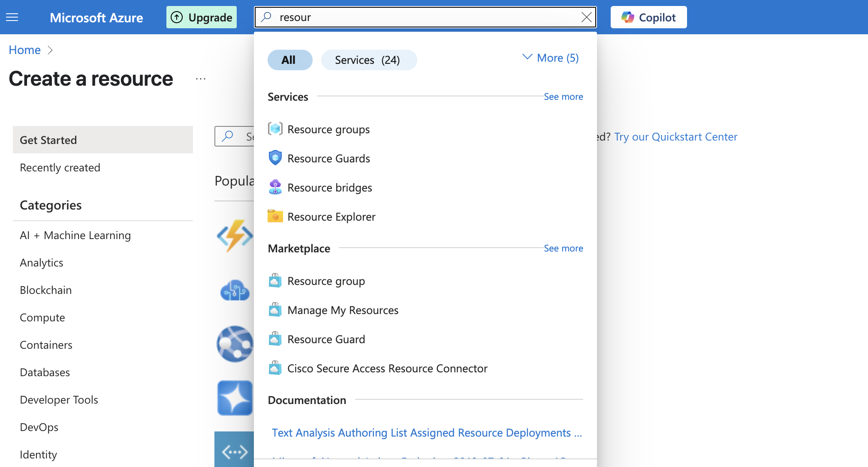Open Resource Explorer folder icon
The image size is (868, 467).
tap(275, 216)
